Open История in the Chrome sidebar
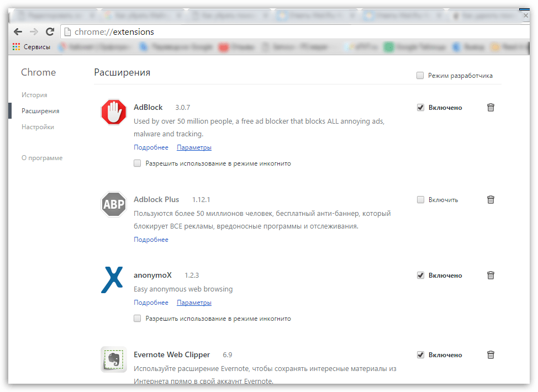Image resolution: width=538 pixels, height=392 pixels. pos(34,95)
